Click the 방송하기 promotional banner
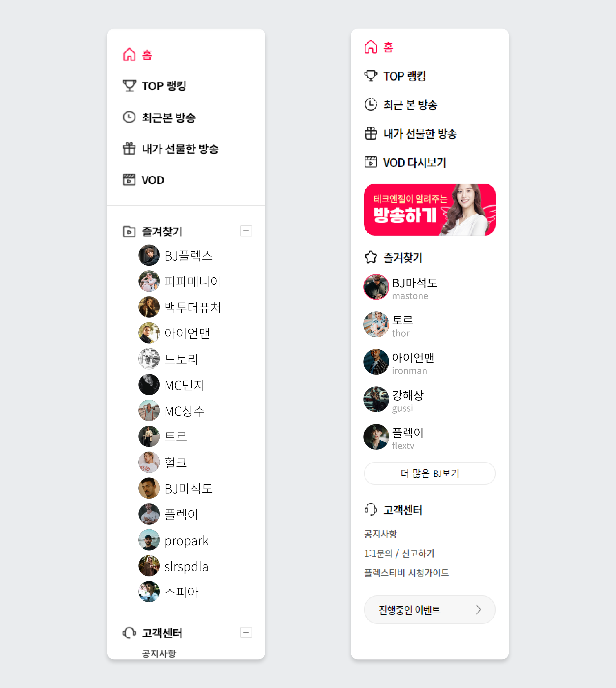Image resolution: width=616 pixels, height=688 pixels. (430, 209)
